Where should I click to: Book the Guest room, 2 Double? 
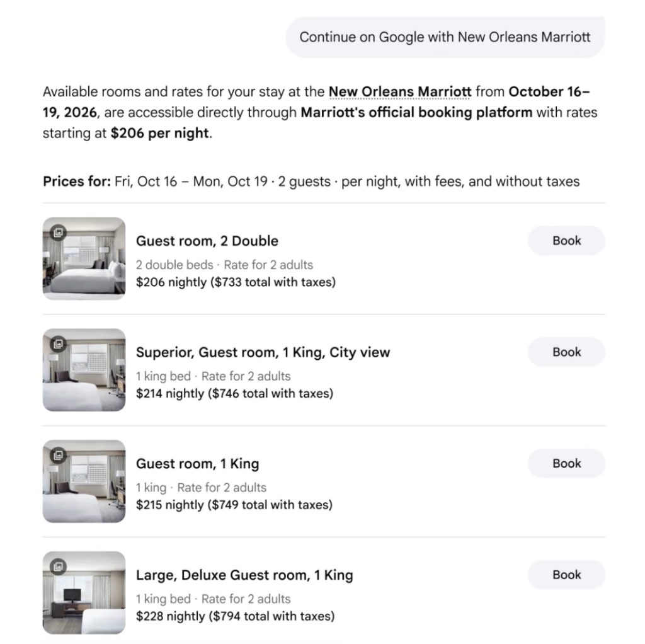pos(566,241)
